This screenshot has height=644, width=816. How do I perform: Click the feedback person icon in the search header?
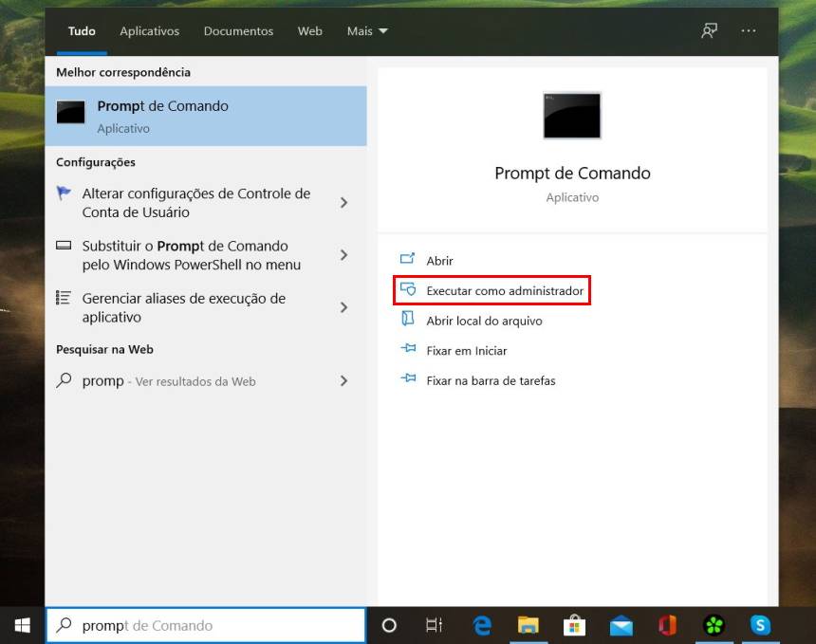(709, 30)
